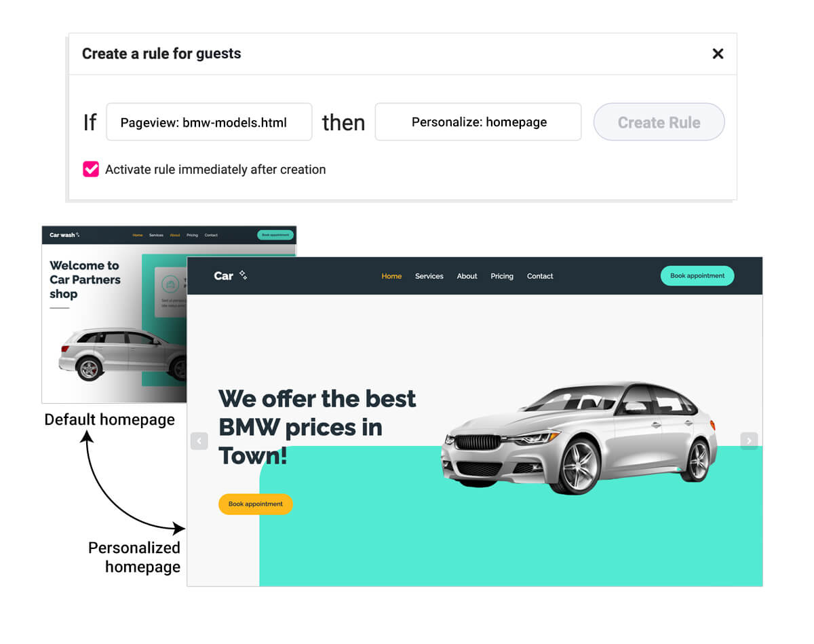
Task: Click the Car wash logo in small preview
Action: tap(64, 235)
